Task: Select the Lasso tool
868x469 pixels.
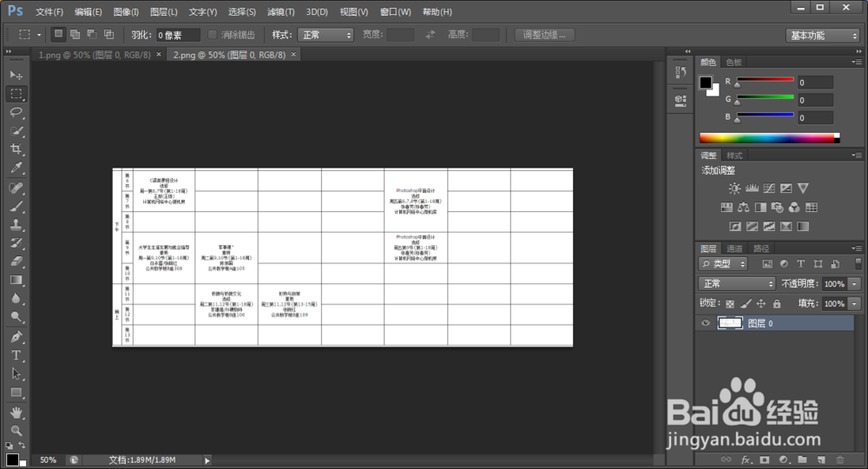Action: 16,112
